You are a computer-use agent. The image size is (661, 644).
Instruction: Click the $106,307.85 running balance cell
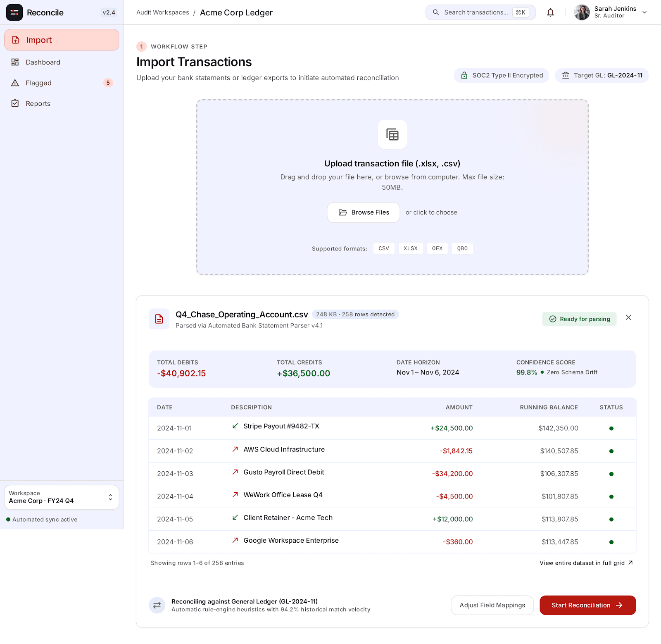coord(559,474)
